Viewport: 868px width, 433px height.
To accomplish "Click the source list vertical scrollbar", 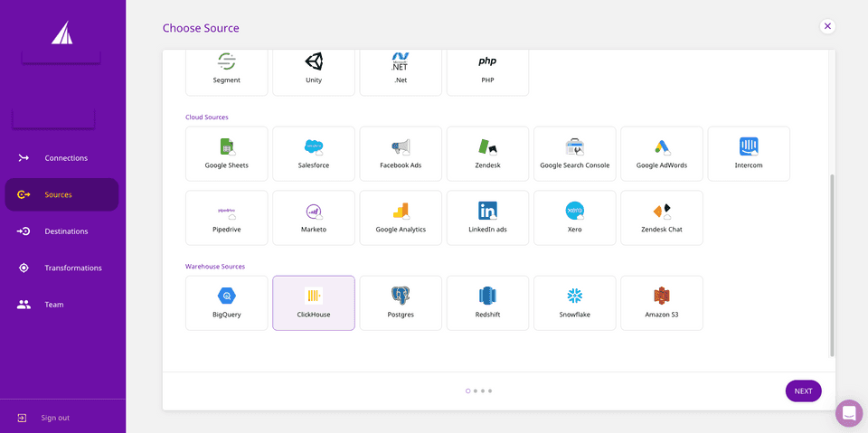I will click(832, 262).
